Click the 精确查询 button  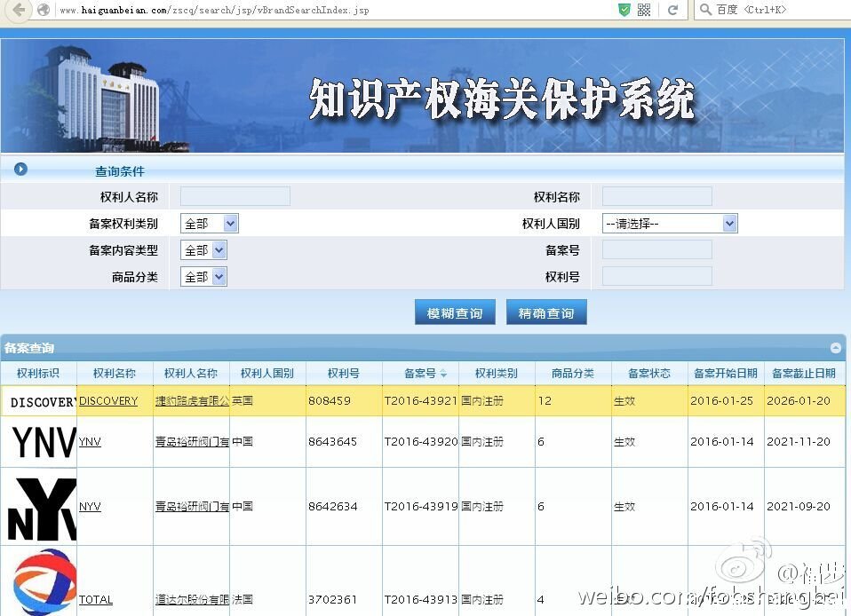tap(546, 312)
